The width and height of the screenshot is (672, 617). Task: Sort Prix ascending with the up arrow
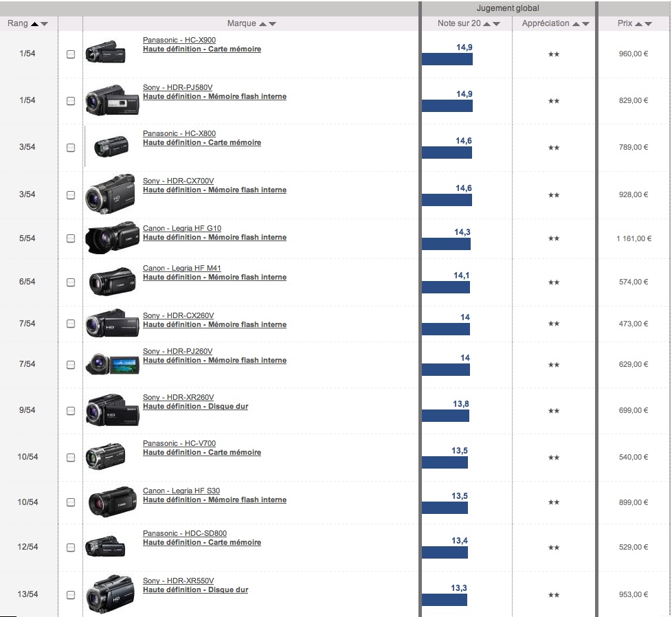(x=638, y=24)
